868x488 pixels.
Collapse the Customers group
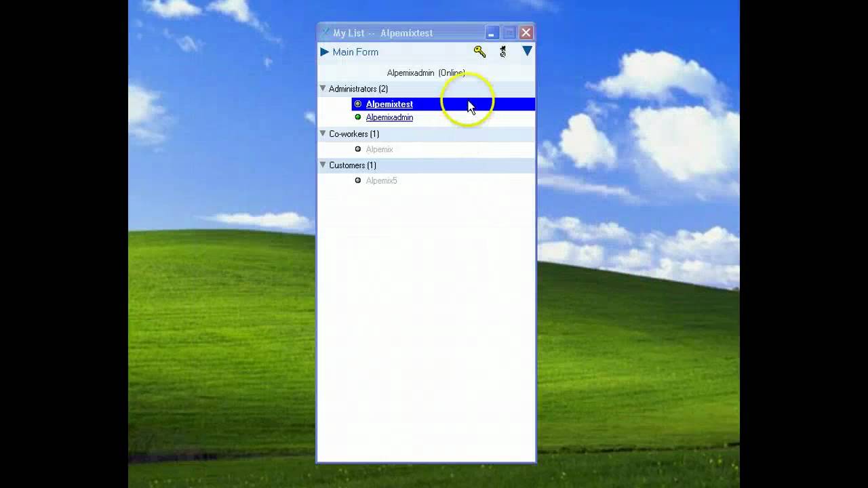(323, 165)
